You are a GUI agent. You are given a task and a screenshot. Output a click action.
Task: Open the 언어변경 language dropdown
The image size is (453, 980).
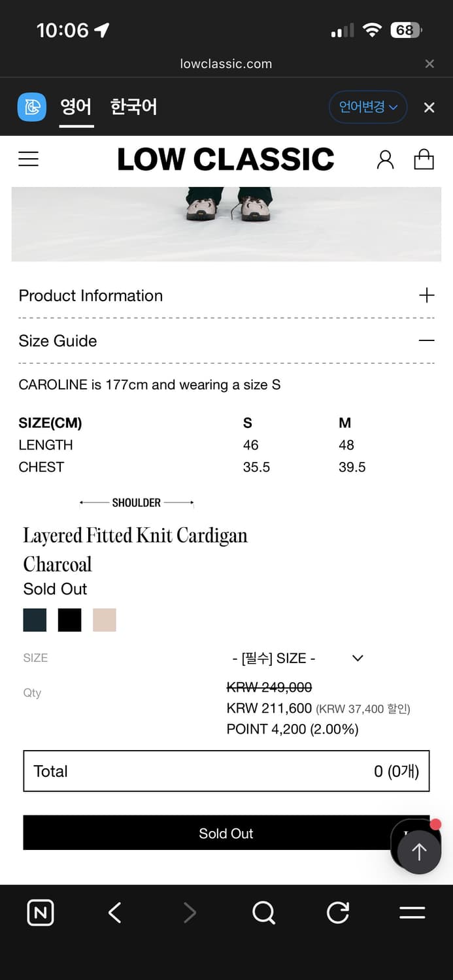pos(368,106)
